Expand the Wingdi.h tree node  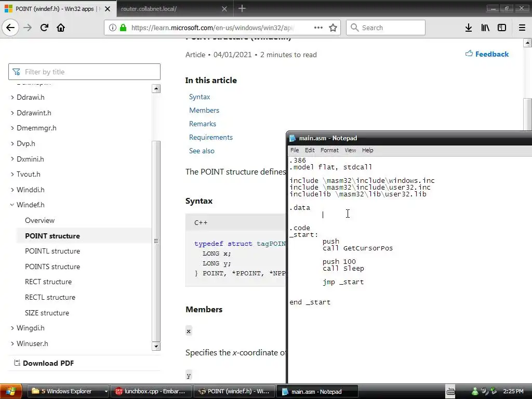[12, 328]
